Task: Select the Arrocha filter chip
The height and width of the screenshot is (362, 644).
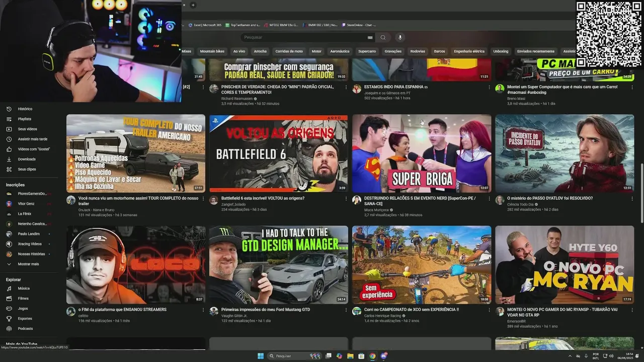Action: point(260,51)
